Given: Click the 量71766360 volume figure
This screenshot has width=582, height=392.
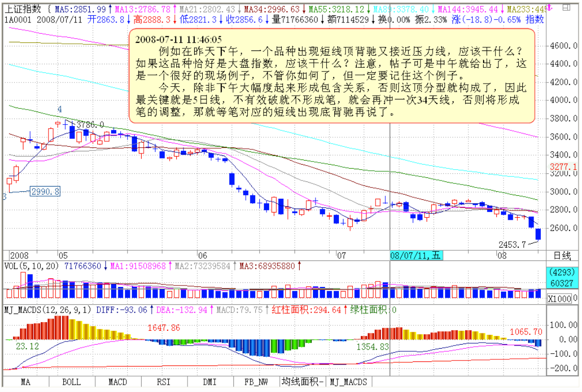Looking at the screenshot, I should pos(295,19).
